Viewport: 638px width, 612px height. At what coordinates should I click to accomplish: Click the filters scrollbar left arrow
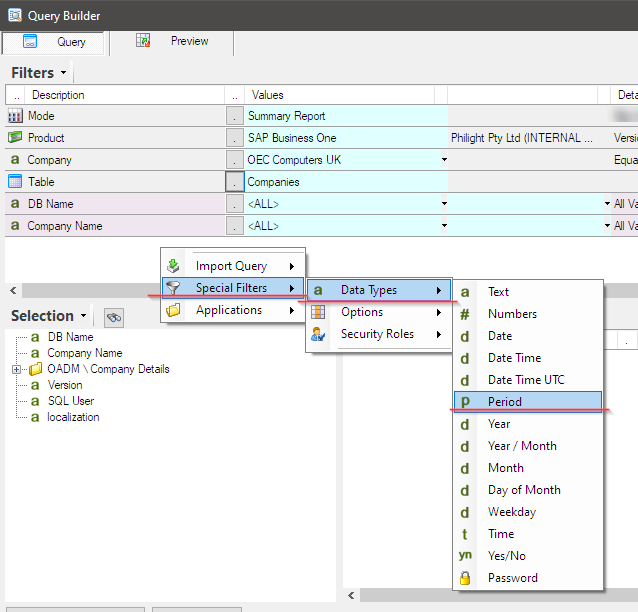pyautogui.click(x=13, y=291)
